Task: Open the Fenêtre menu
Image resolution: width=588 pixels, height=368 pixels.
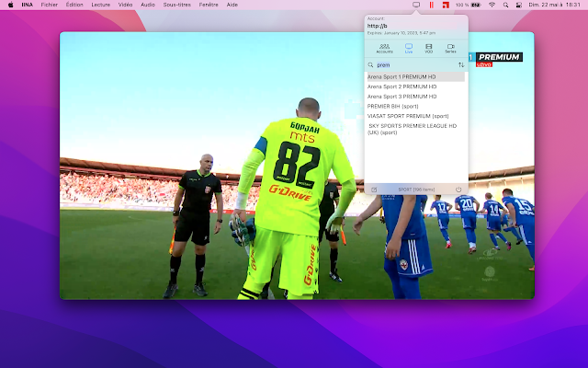Action: pos(209,5)
